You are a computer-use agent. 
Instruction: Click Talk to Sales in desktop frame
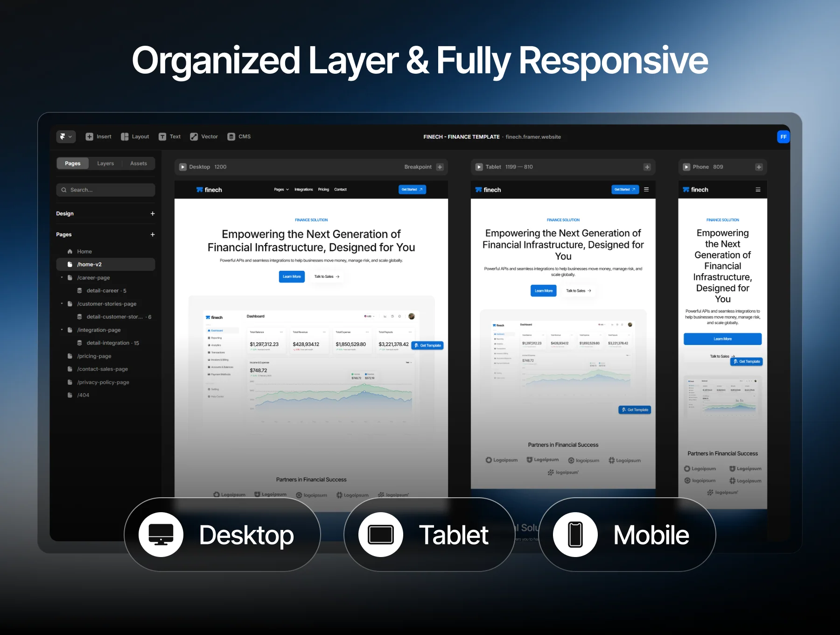(327, 276)
